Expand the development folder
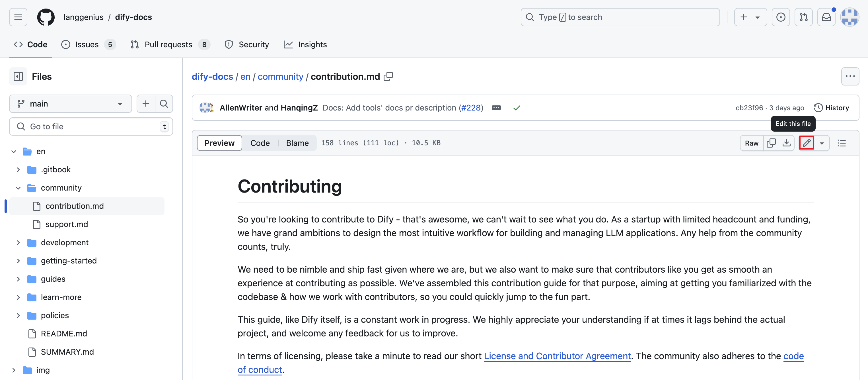 [x=18, y=242]
